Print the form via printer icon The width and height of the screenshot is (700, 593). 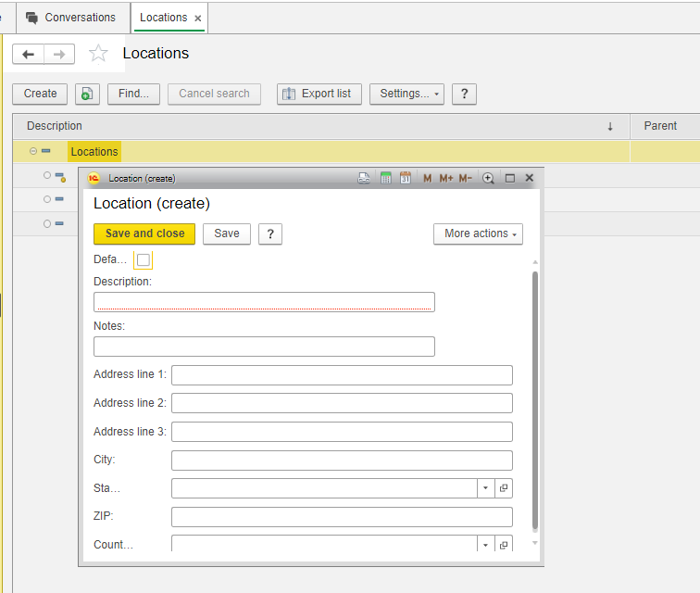point(364,178)
